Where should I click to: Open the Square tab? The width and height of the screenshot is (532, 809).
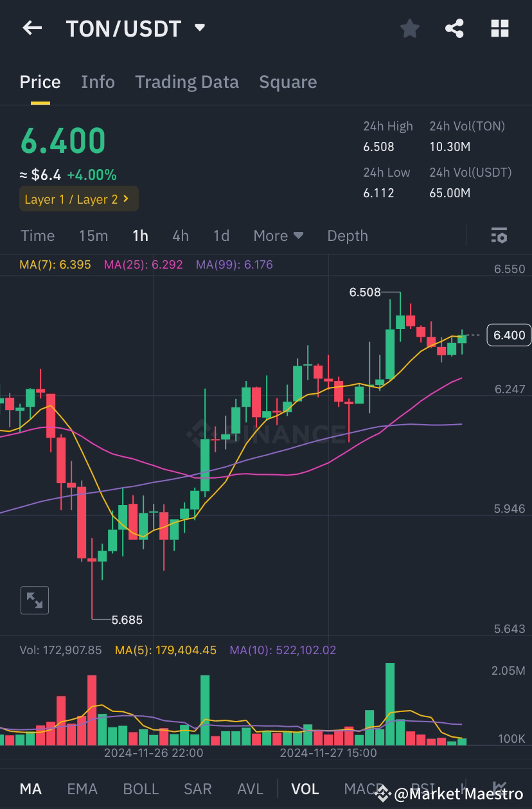point(288,82)
